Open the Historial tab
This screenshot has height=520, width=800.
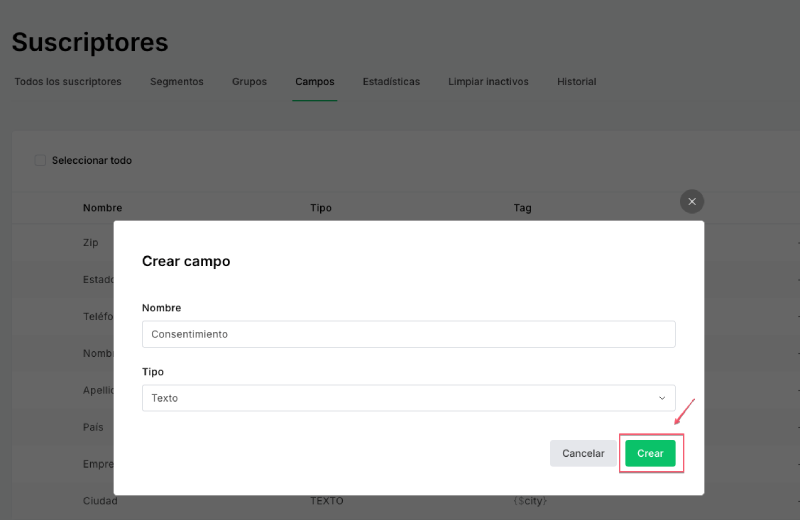577,82
